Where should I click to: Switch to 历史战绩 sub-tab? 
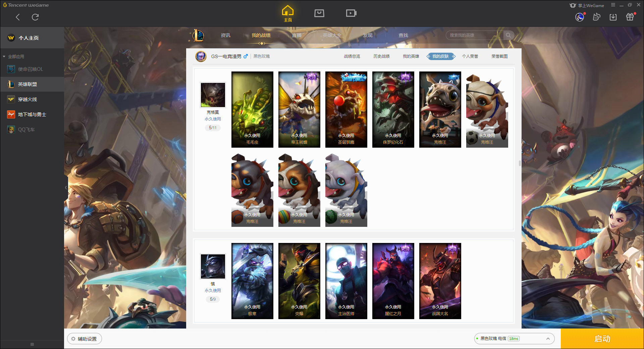point(381,56)
